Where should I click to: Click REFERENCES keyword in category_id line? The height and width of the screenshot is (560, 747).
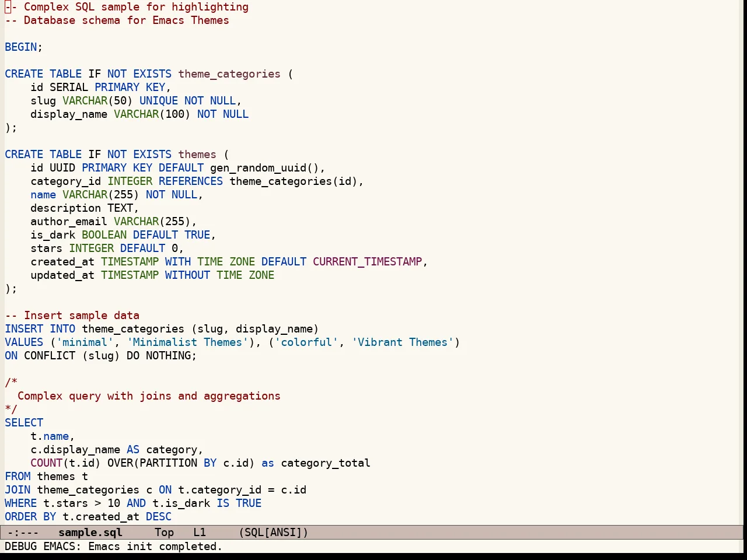click(x=191, y=181)
